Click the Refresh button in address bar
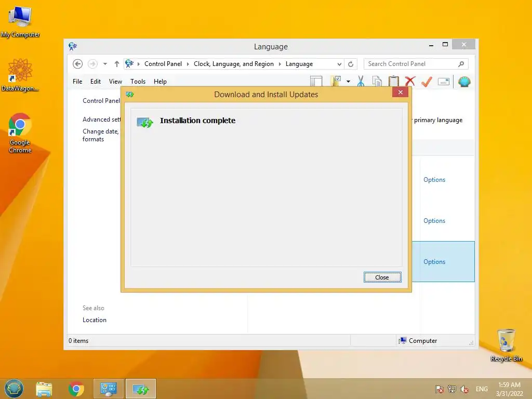532x399 pixels. pyautogui.click(x=351, y=64)
